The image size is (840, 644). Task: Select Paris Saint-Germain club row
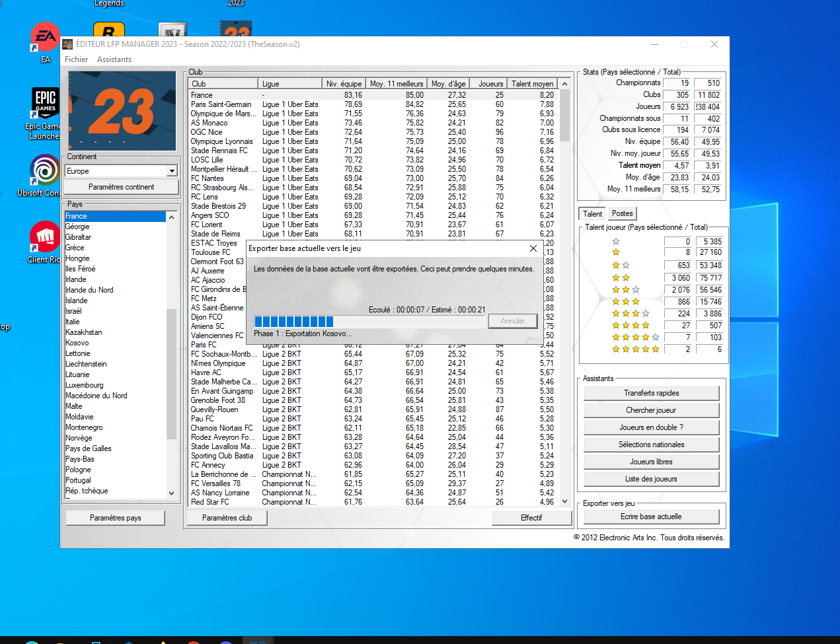[373, 104]
